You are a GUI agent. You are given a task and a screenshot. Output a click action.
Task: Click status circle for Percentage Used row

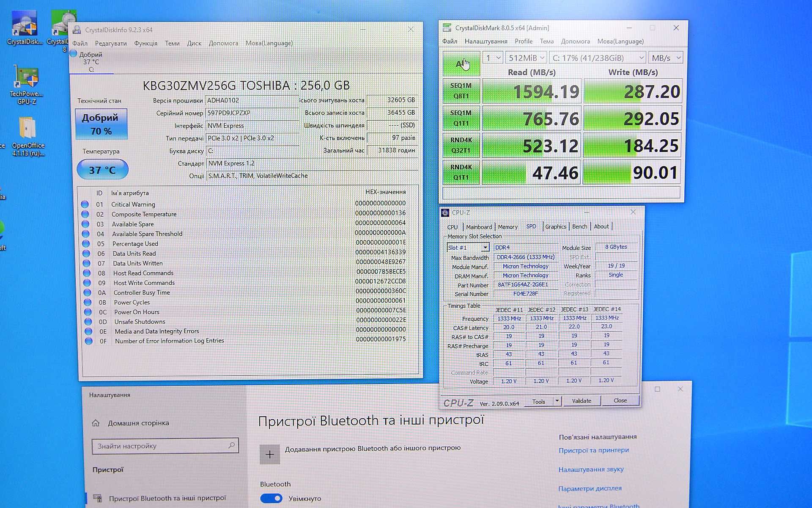click(x=86, y=243)
